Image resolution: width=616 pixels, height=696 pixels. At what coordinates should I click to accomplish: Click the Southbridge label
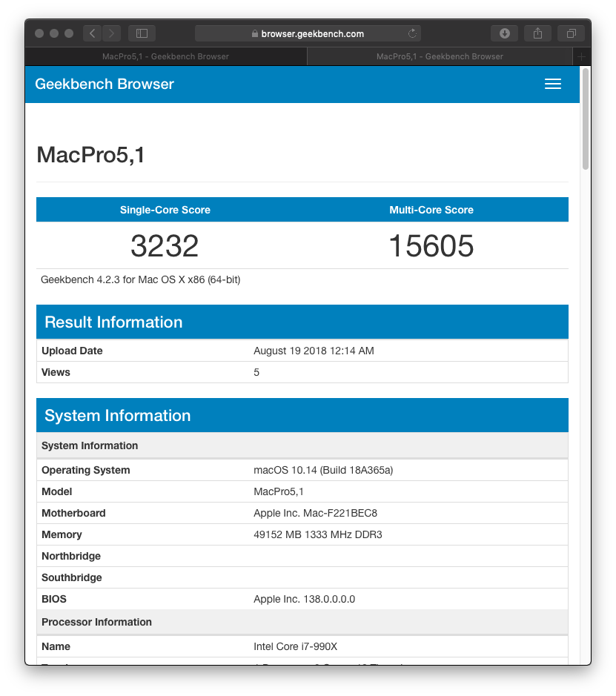(72, 577)
